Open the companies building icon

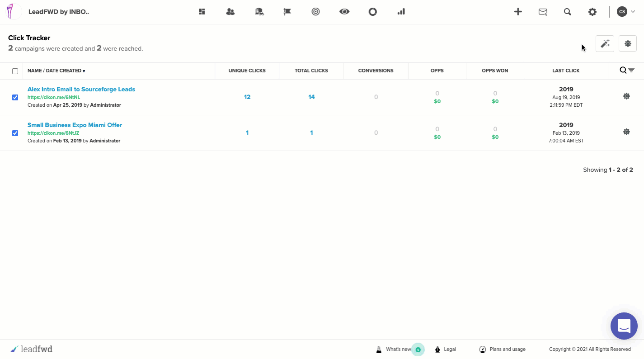point(259,12)
